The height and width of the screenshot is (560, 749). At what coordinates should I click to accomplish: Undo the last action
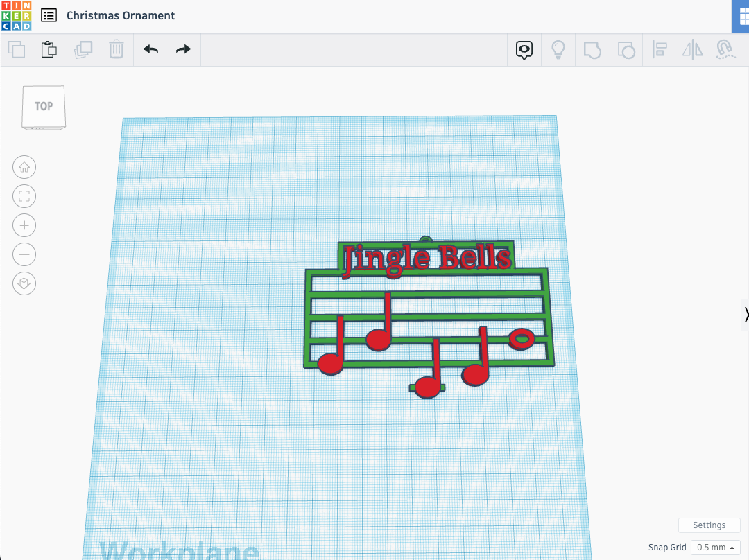pos(150,49)
